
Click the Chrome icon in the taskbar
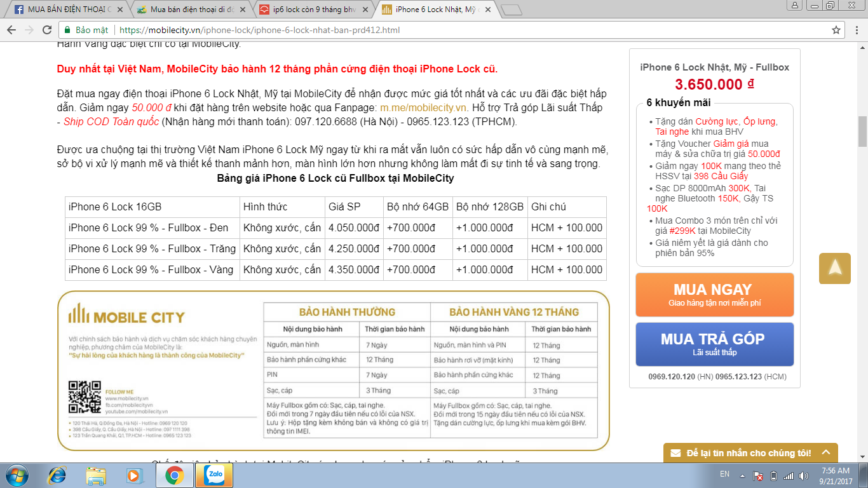tap(174, 475)
